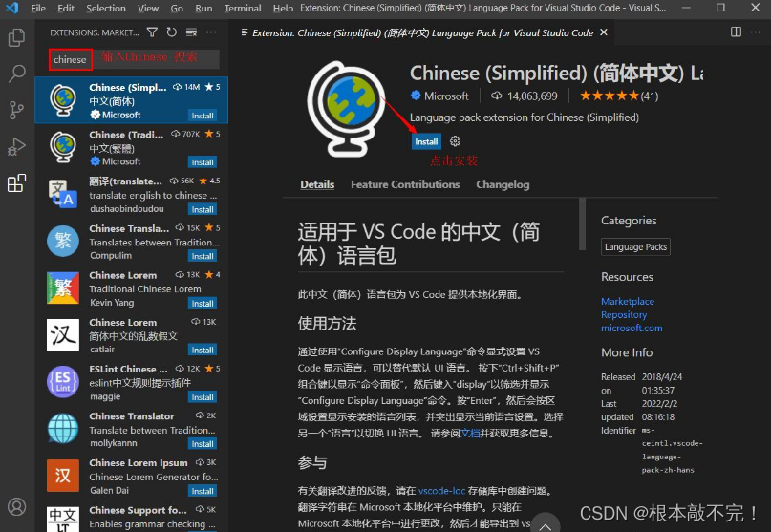771x532 pixels.
Task: Open the View menu
Action: point(148,9)
